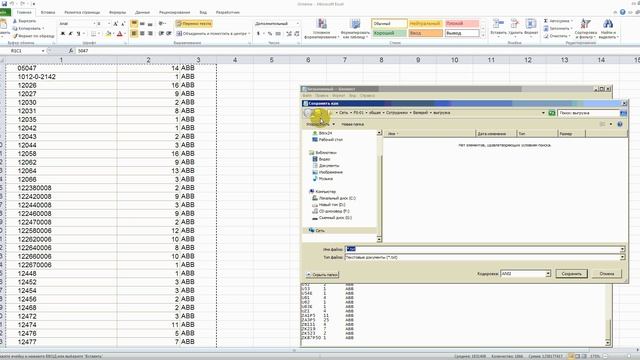The image size is (640, 360).
Task: Toggle align text right button
Action: pos(150,33)
